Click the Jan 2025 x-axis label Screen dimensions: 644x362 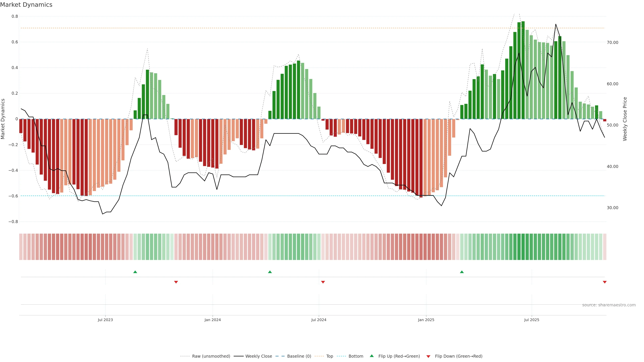point(426,320)
